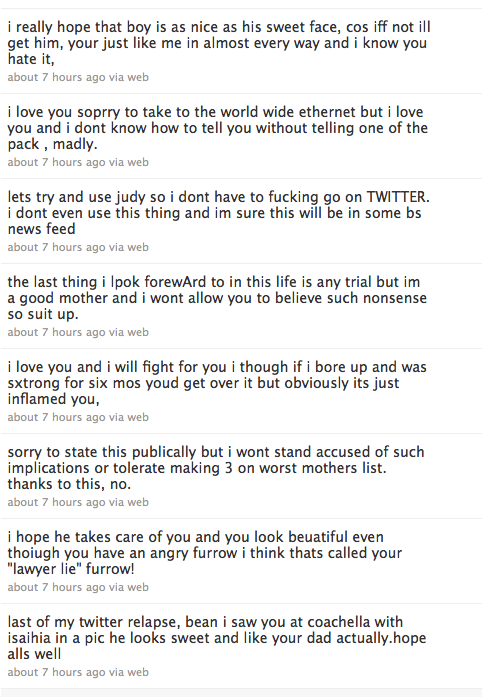
Task: Select the tweet about coachella with isaihia
Action: click(x=241, y=646)
